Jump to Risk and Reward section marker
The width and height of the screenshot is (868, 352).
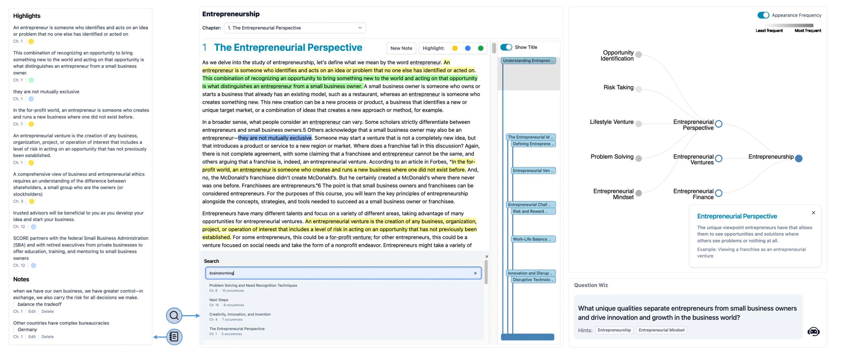[x=533, y=211]
